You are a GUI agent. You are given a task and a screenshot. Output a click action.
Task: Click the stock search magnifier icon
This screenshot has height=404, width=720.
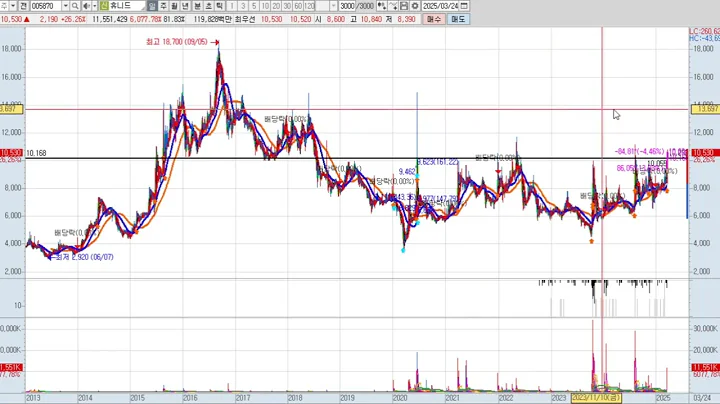coord(75,6)
